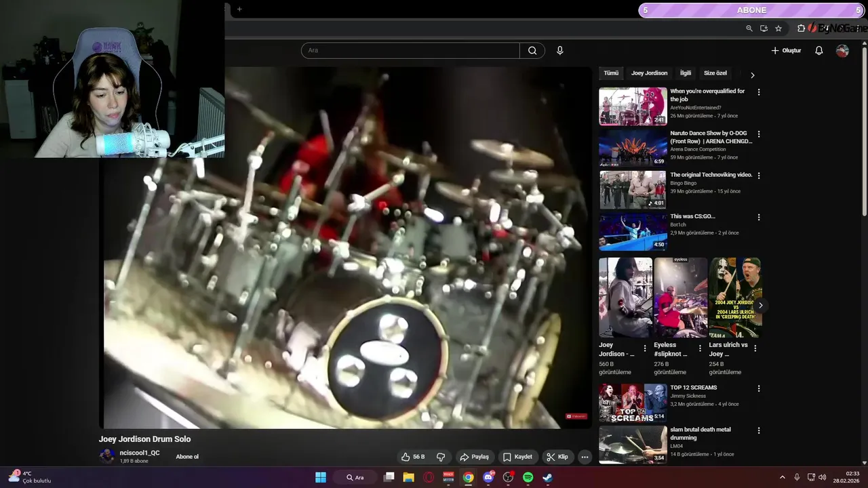
Task: Select the Joey Jordison filter chip
Action: pos(649,73)
